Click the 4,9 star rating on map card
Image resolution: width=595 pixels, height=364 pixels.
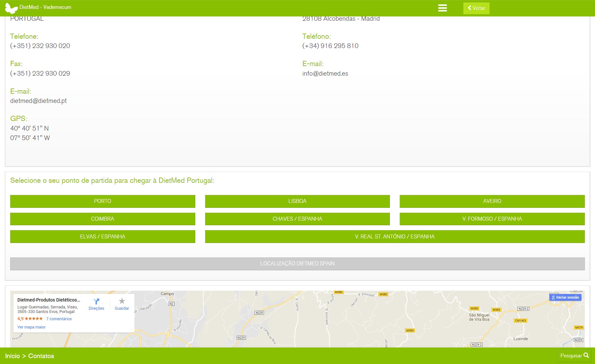30,319
